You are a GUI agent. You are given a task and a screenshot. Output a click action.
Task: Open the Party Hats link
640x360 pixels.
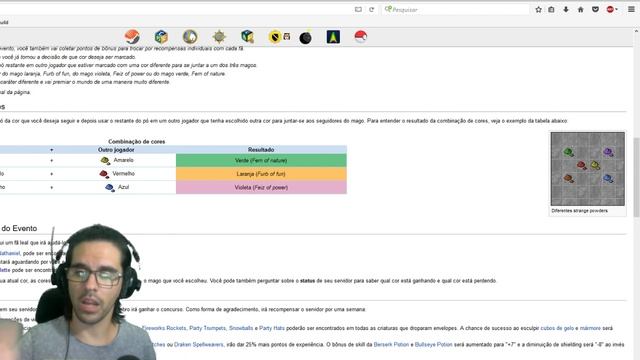(272, 328)
